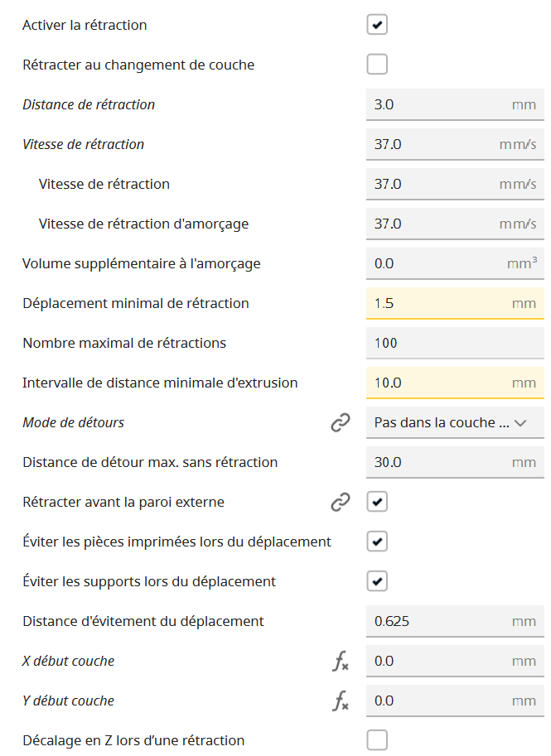Select the Nombre maximal de rétractions field
The width and height of the screenshot is (551, 756).
click(x=455, y=344)
